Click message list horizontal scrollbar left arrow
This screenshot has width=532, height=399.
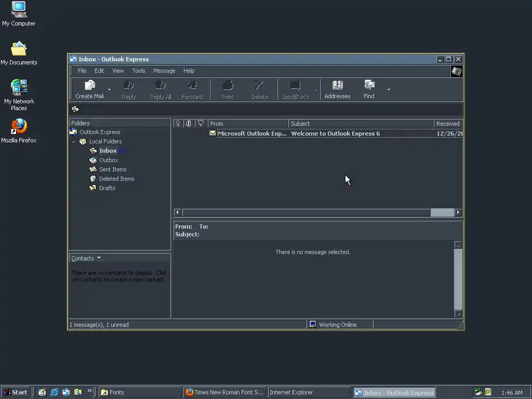pos(178,212)
